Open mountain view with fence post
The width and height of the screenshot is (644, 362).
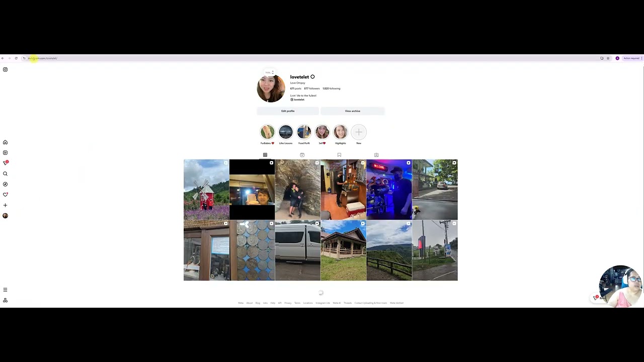coord(389,250)
